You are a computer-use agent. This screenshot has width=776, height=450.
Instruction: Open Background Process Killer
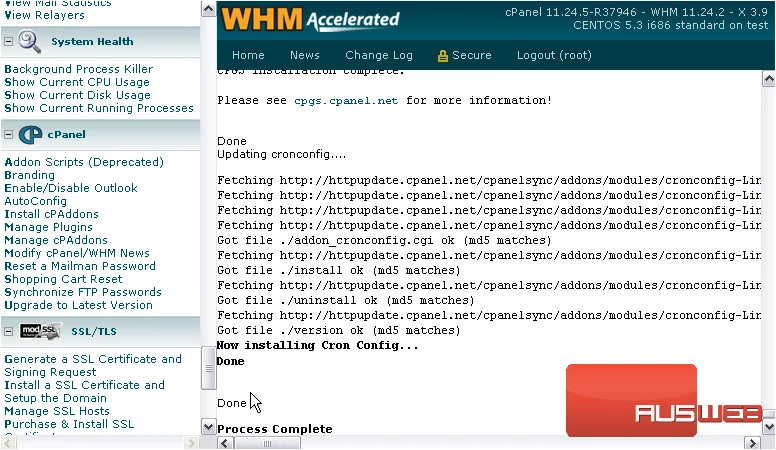pos(79,69)
